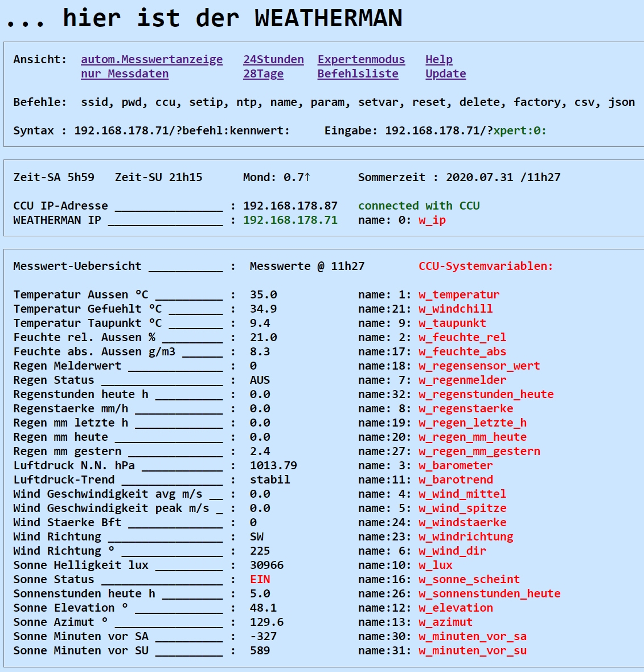Click the 'Messwerte @ 11h27' header
Image resolution: width=644 pixels, height=672 pixels.
click(x=307, y=266)
